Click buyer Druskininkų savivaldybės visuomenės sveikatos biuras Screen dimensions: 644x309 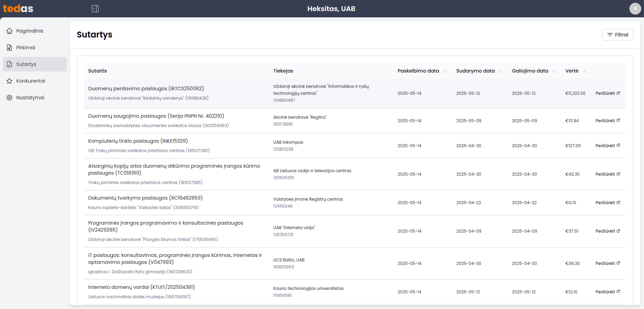[x=158, y=126]
